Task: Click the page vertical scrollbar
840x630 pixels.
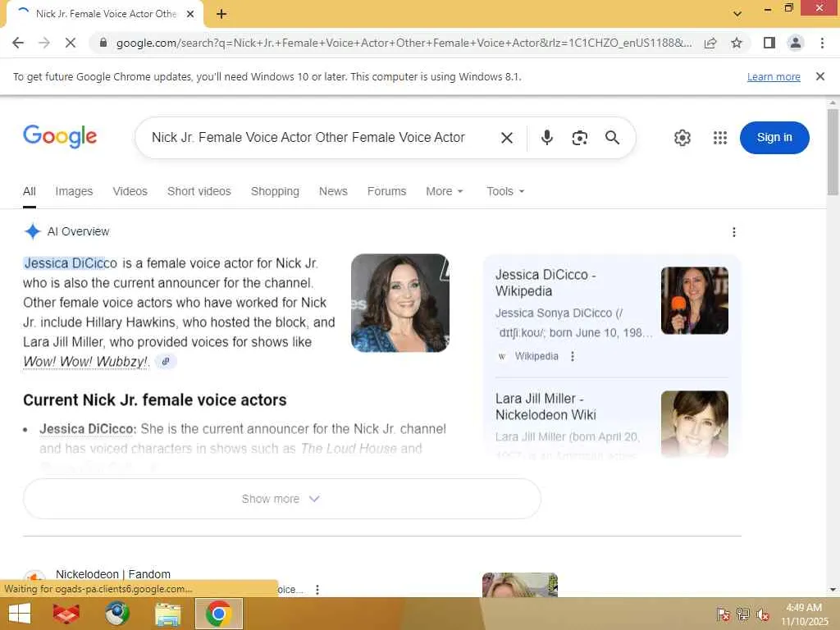Action: (x=833, y=153)
